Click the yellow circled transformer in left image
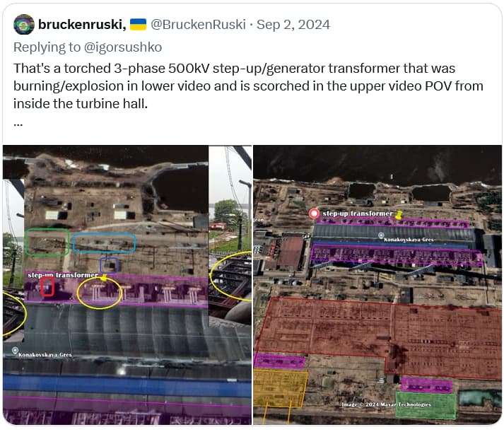This screenshot has height=432, width=504. (100, 293)
